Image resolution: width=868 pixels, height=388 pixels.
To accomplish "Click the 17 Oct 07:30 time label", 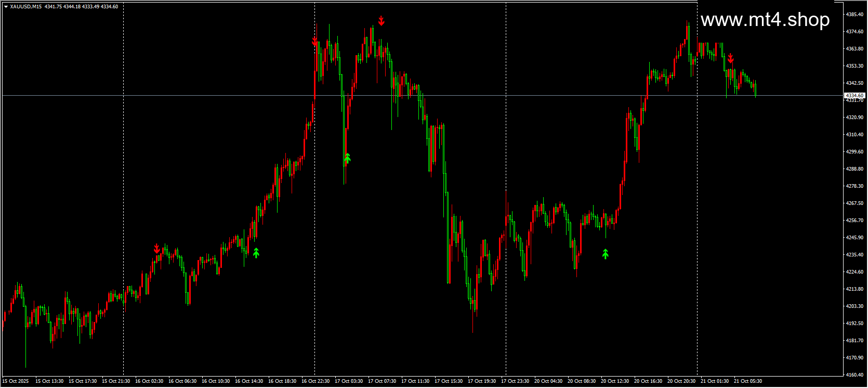I will coord(382,381).
